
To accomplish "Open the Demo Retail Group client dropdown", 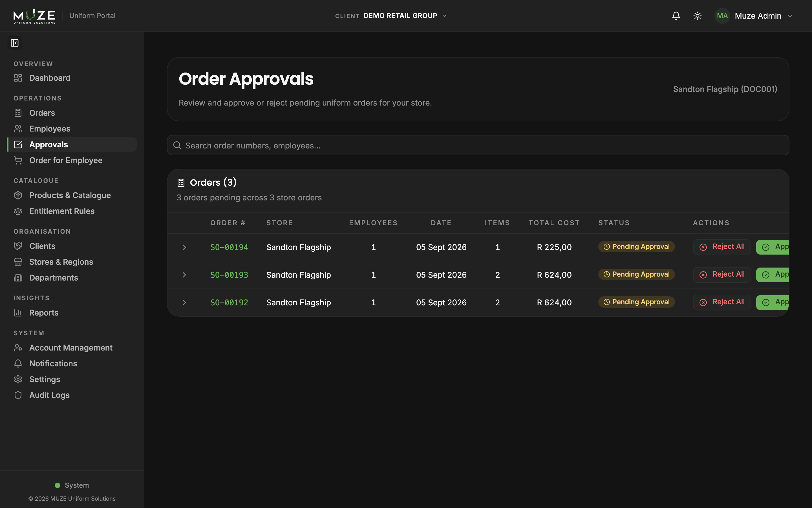I will coord(391,16).
